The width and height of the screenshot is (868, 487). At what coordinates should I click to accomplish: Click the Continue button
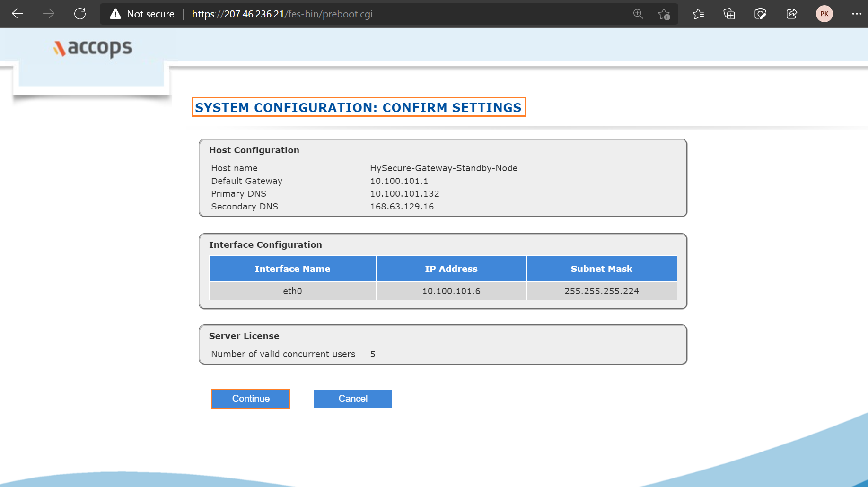(251, 399)
